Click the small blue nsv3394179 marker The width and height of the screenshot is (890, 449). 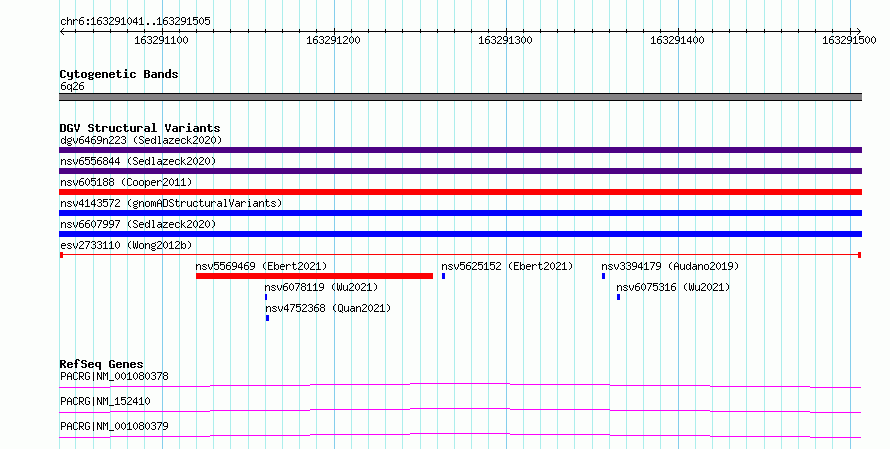(603, 276)
